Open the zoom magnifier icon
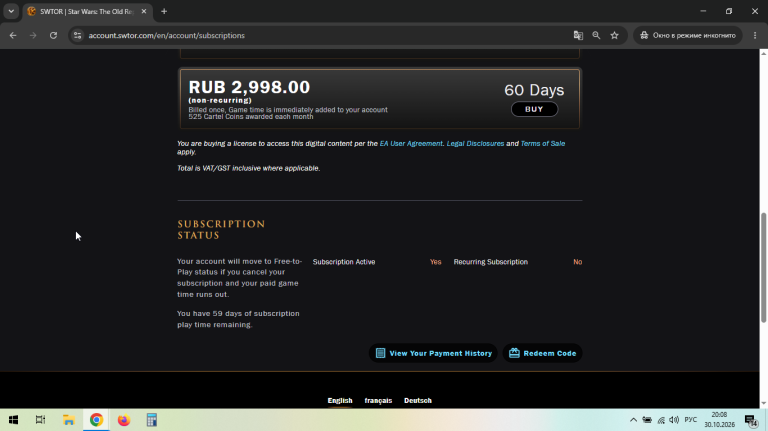Viewport: 768px width, 431px height. tap(596, 35)
